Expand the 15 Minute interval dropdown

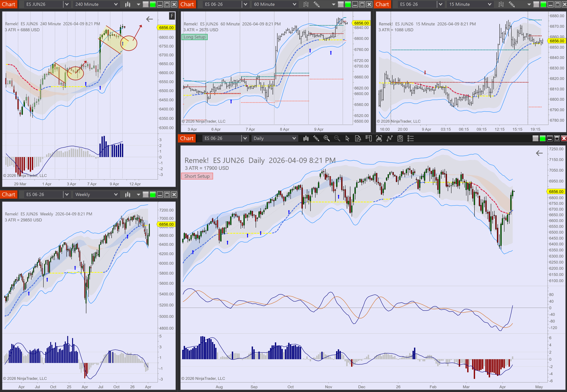coord(489,4)
